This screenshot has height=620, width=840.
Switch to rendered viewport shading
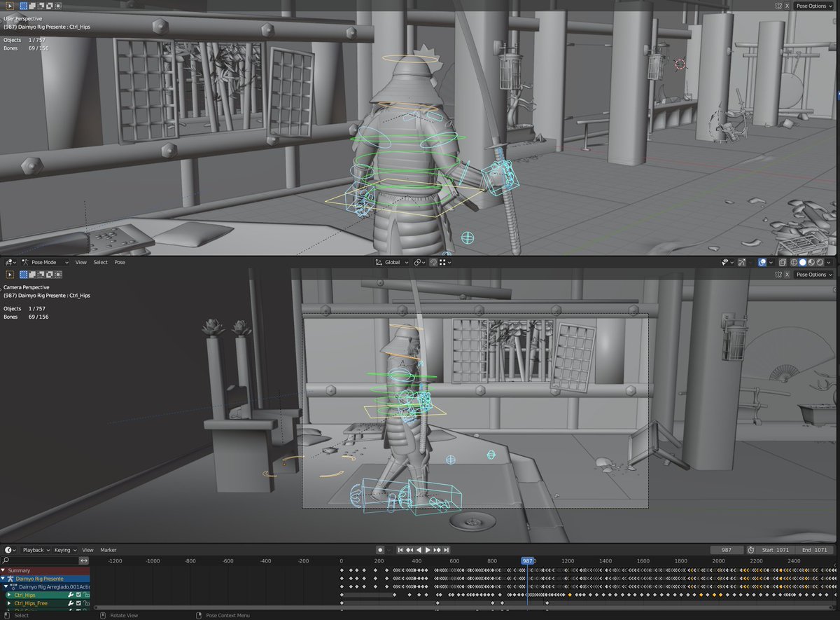tap(820, 262)
